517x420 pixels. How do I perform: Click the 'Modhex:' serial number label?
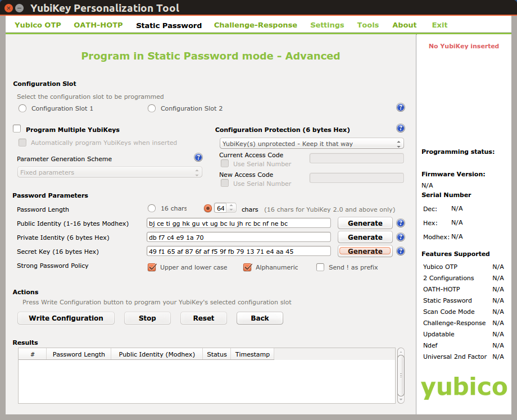436,237
